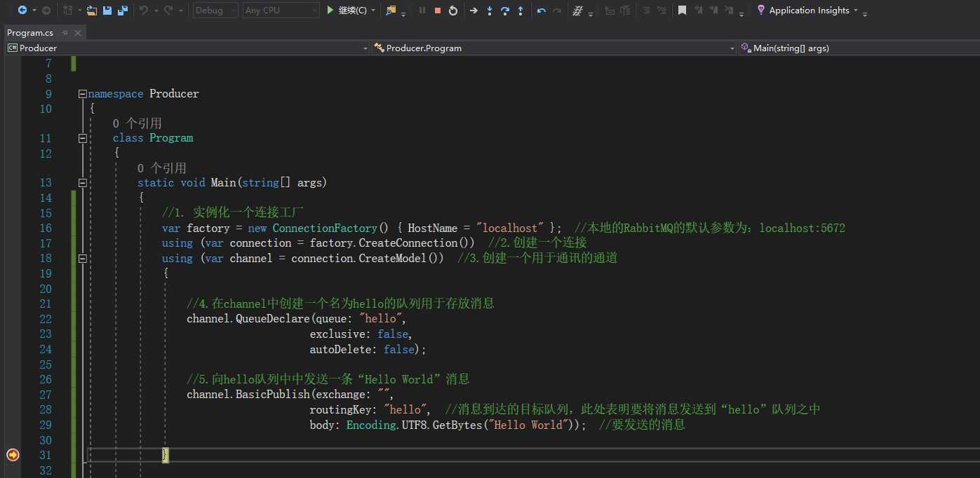Click the ConnectionFactory type name in code

pyautogui.click(x=325, y=228)
